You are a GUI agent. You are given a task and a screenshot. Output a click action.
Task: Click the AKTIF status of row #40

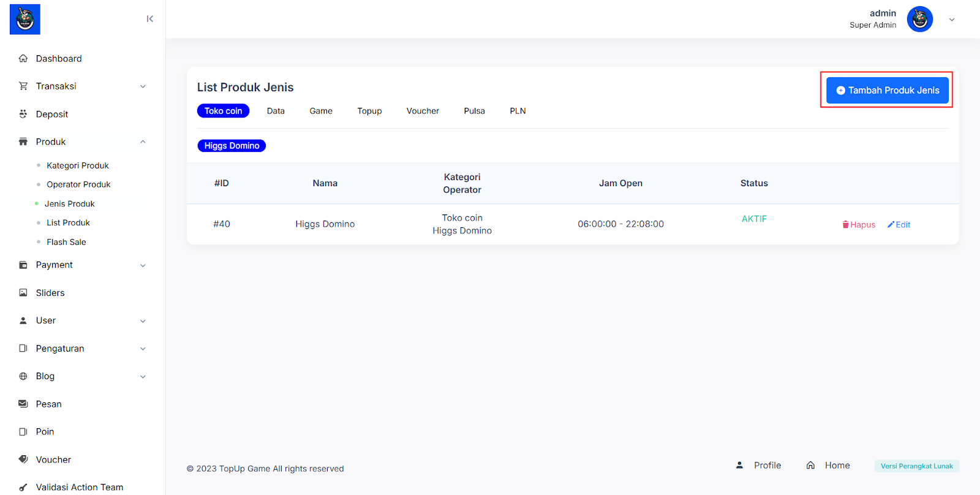tap(754, 219)
